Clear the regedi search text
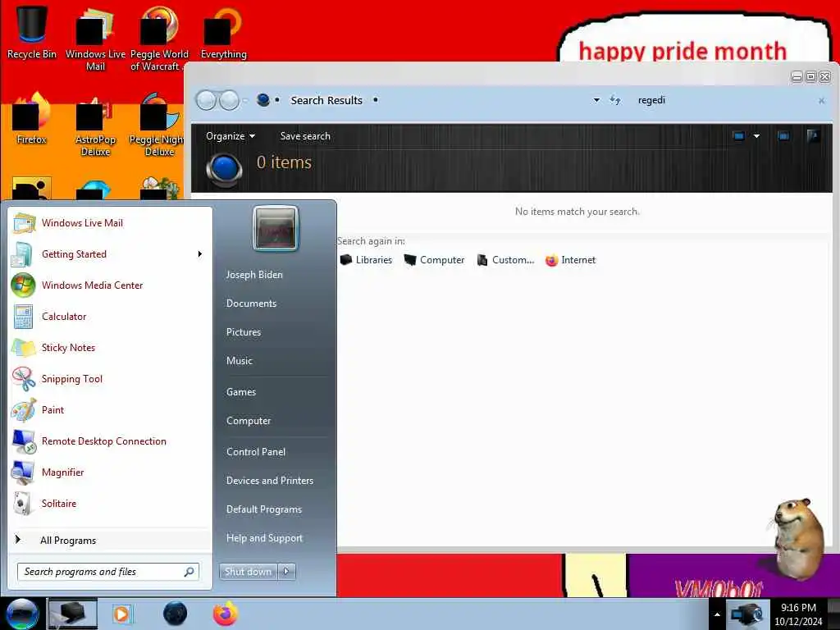The image size is (840, 630). [x=821, y=101]
